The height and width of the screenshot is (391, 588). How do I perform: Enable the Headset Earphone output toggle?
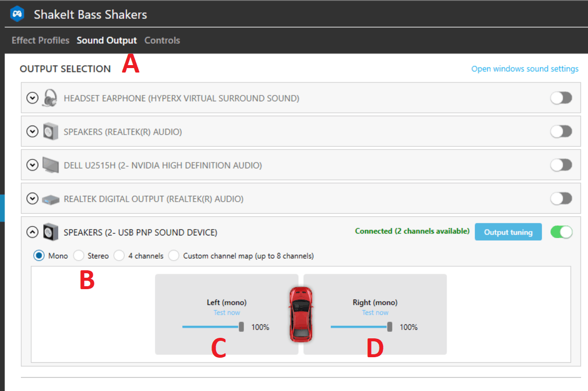point(561,98)
